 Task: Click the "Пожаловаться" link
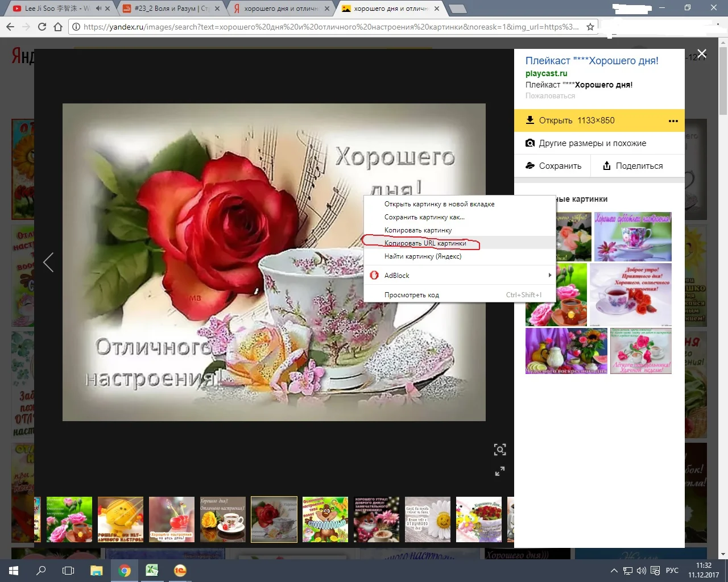[550, 95]
